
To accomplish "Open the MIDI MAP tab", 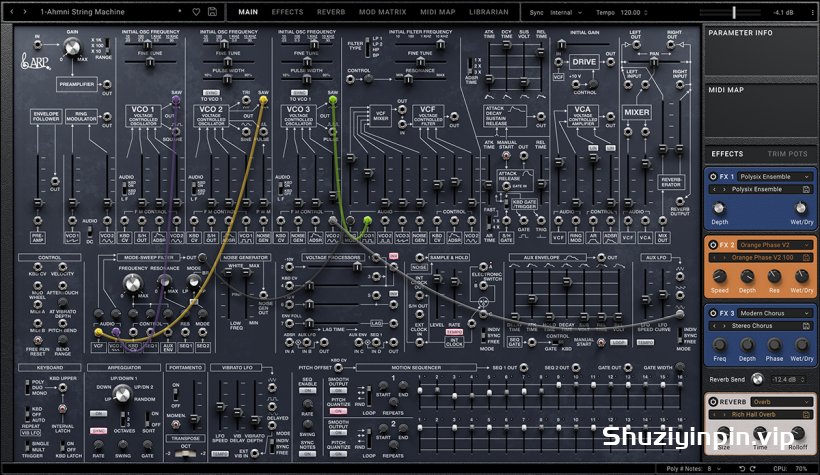I will pyautogui.click(x=438, y=12).
